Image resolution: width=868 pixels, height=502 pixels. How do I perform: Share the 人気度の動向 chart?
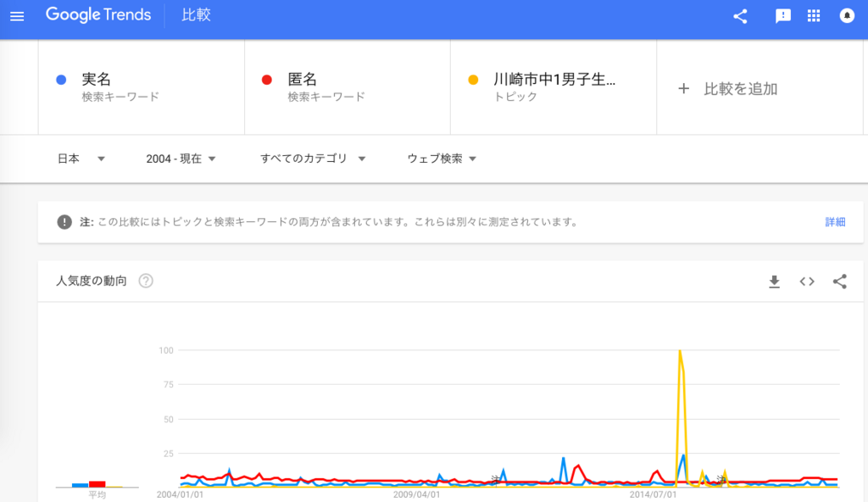click(839, 281)
